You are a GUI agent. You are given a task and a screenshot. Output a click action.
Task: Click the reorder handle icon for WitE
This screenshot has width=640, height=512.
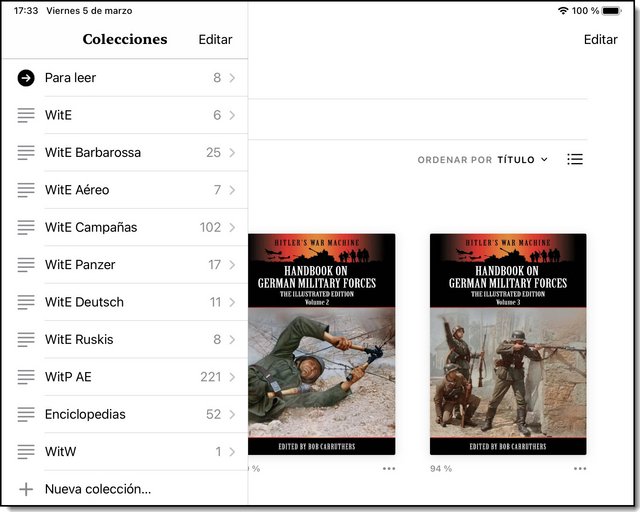tap(26, 115)
